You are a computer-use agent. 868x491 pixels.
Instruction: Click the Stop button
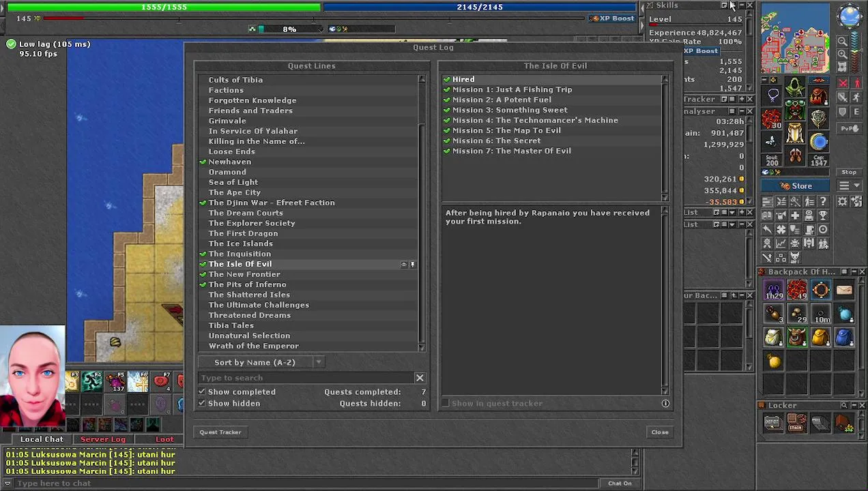pyautogui.click(x=849, y=173)
